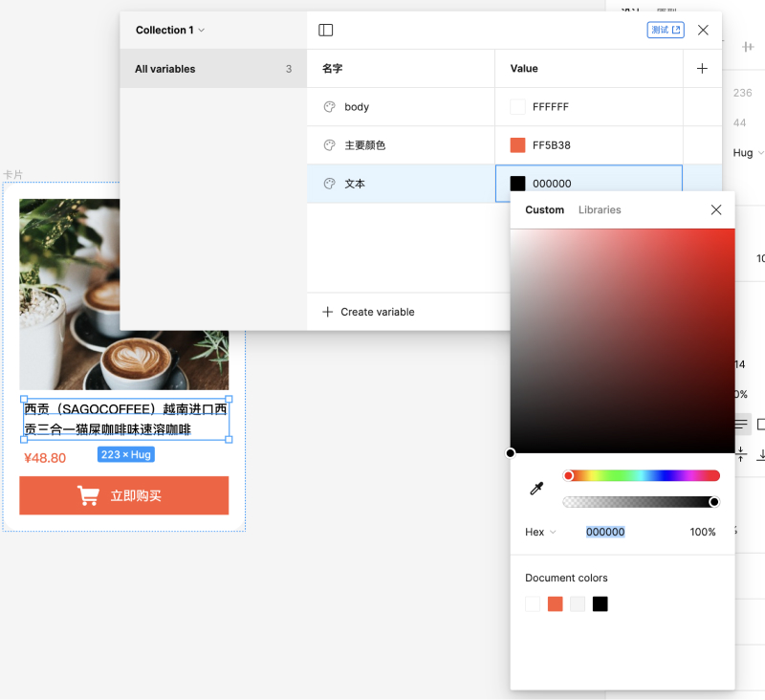Close the color picker popup
Screen dimensions: 765x700
[x=716, y=210]
